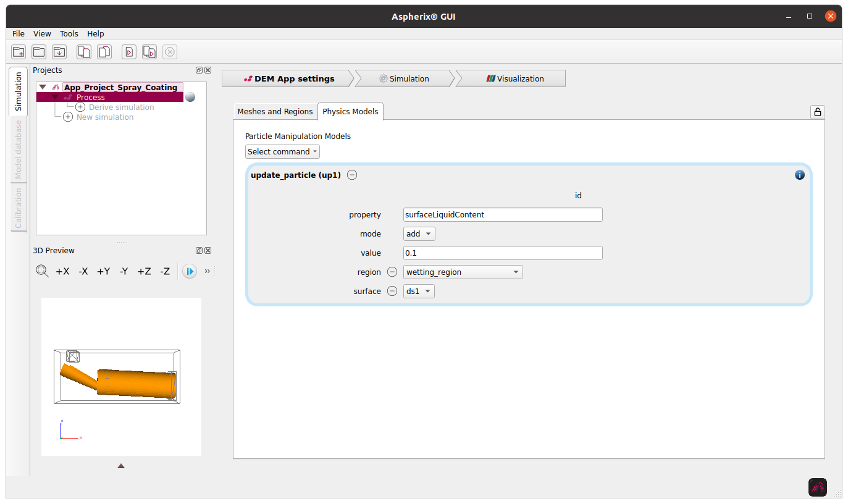Collapse the update_particle (up1) command
The height and width of the screenshot is (504, 848).
pyautogui.click(x=352, y=175)
